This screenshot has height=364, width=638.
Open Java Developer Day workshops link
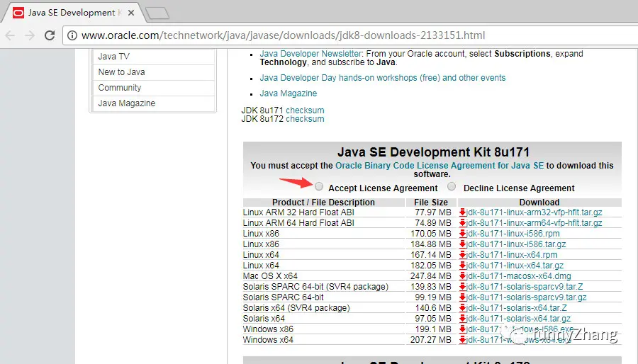point(383,78)
